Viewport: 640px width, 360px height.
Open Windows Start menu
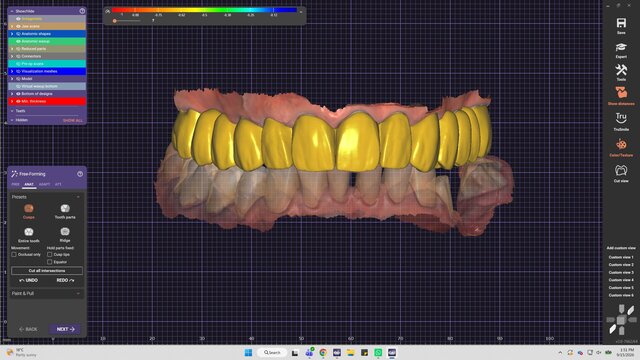click(x=248, y=353)
